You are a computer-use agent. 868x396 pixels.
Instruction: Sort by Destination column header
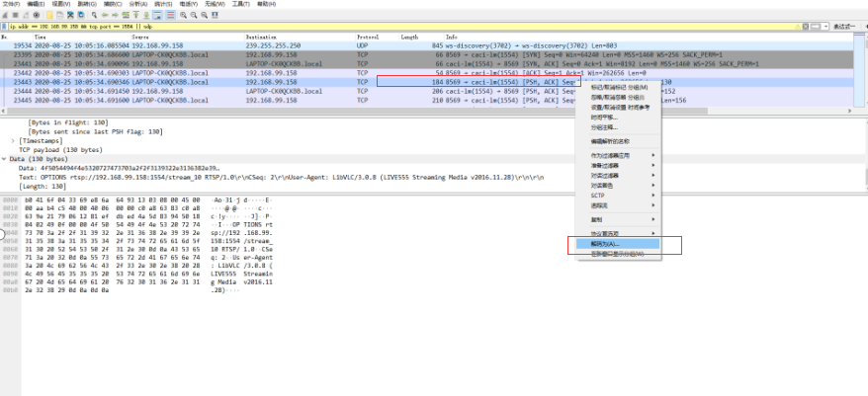tap(301, 38)
